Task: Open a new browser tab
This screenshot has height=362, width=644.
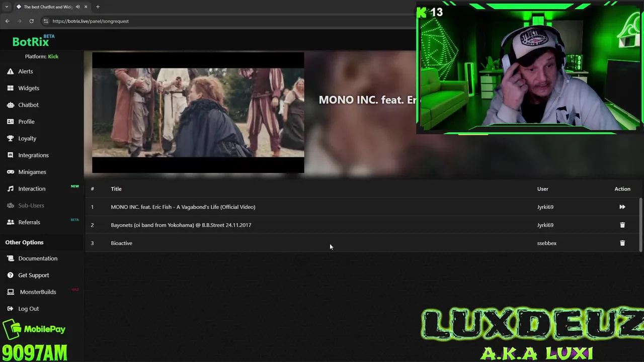Action: click(x=98, y=7)
